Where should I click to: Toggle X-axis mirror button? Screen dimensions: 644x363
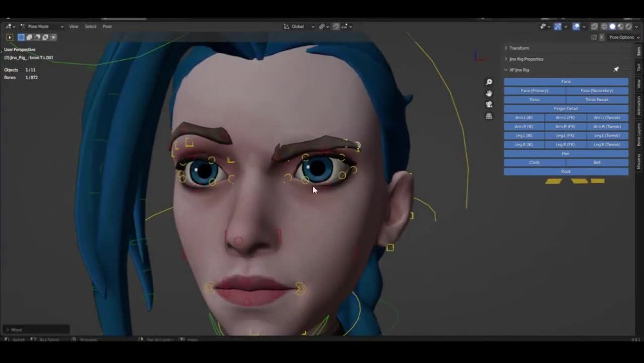point(601,37)
